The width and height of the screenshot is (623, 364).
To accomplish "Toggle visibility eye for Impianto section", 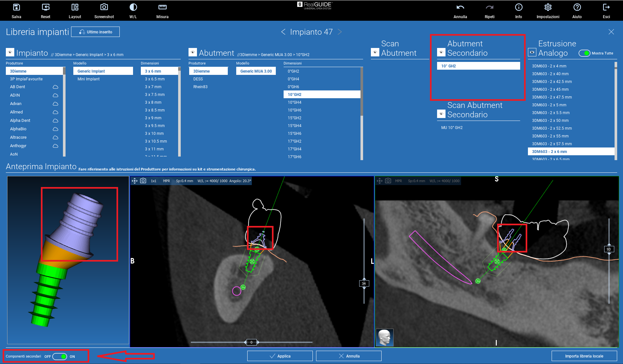I will tap(10, 52).
